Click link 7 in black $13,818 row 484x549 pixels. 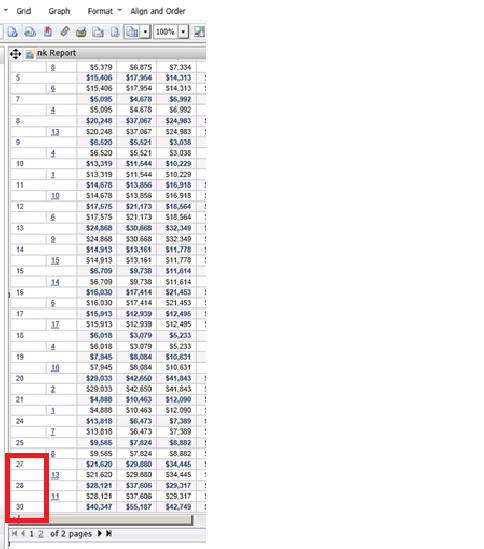[x=53, y=432]
